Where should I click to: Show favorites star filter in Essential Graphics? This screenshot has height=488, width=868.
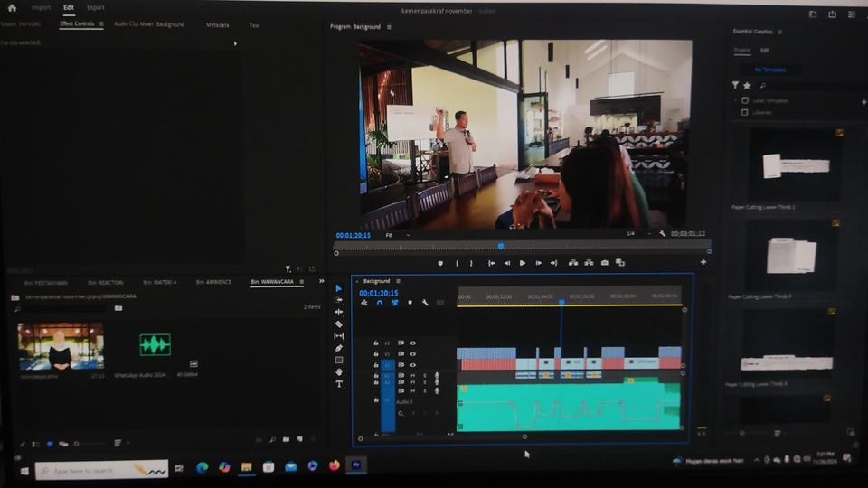pyautogui.click(x=747, y=86)
